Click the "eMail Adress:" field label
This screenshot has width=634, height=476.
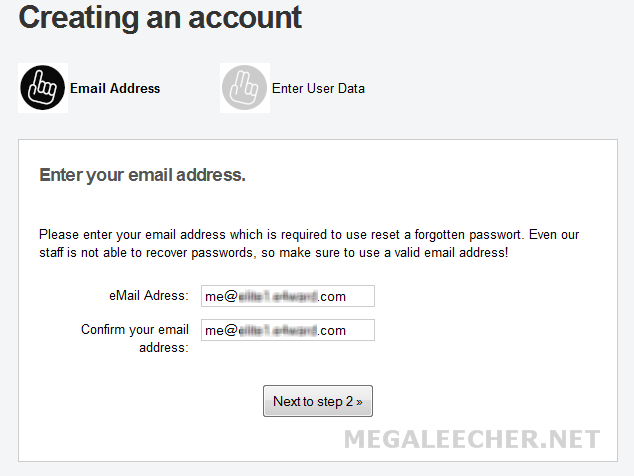(149, 296)
